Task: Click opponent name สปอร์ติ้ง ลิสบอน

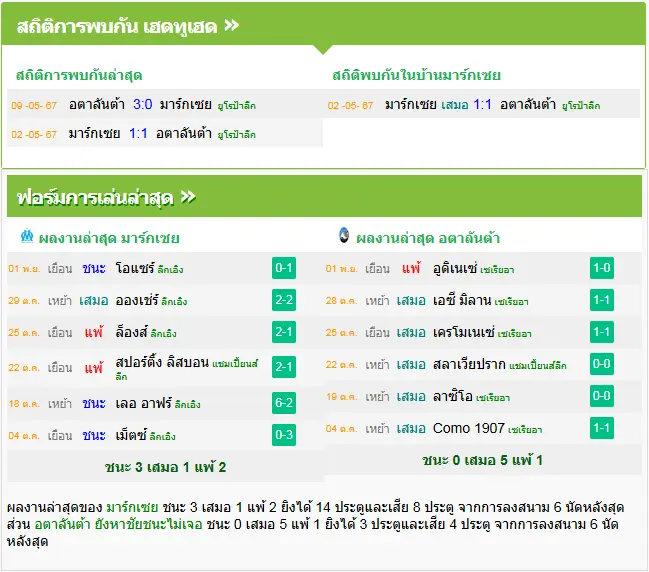Action: click(x=162, y=362)
